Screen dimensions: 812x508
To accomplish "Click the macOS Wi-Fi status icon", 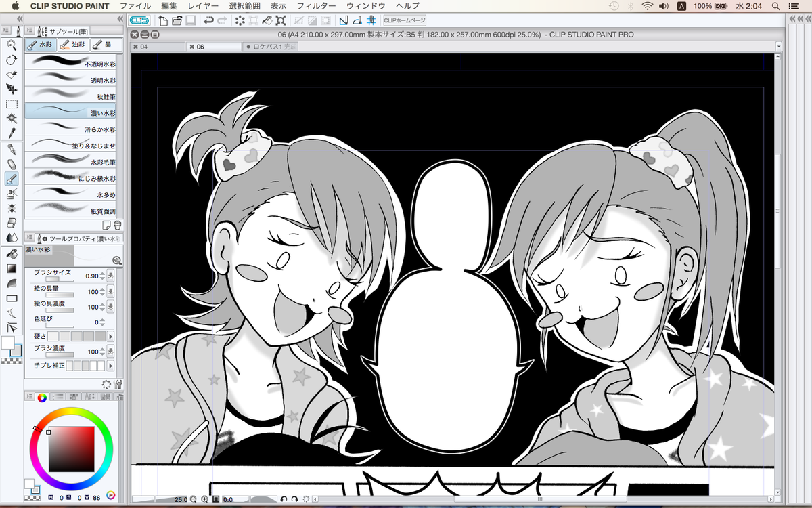I will coord(648,6).
